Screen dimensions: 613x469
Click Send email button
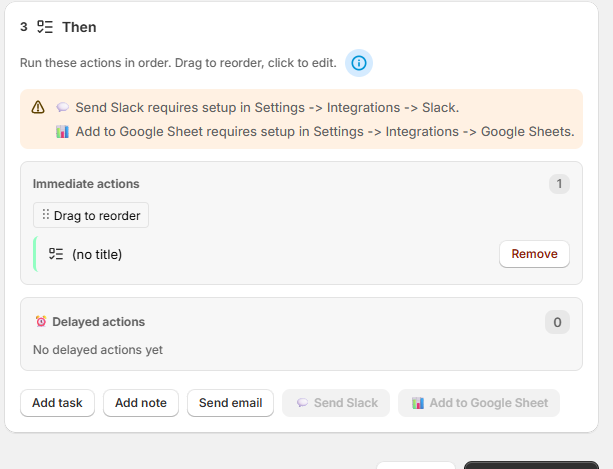(230, 403)
